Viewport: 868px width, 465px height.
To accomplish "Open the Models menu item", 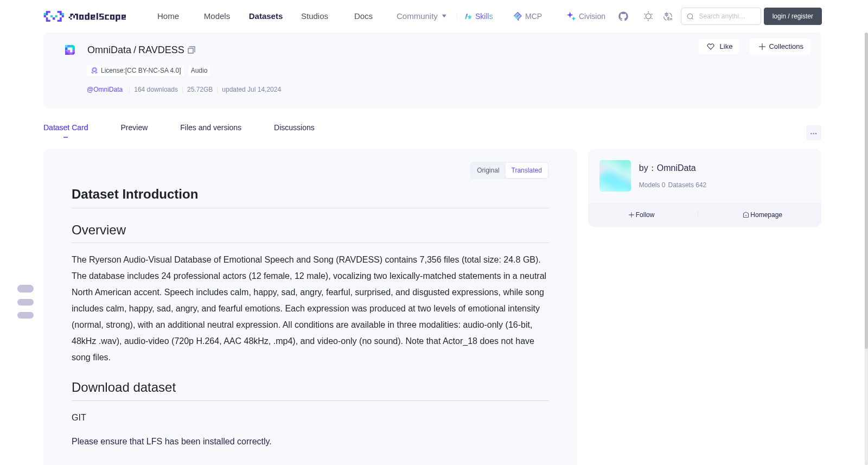I will (217, 16).
